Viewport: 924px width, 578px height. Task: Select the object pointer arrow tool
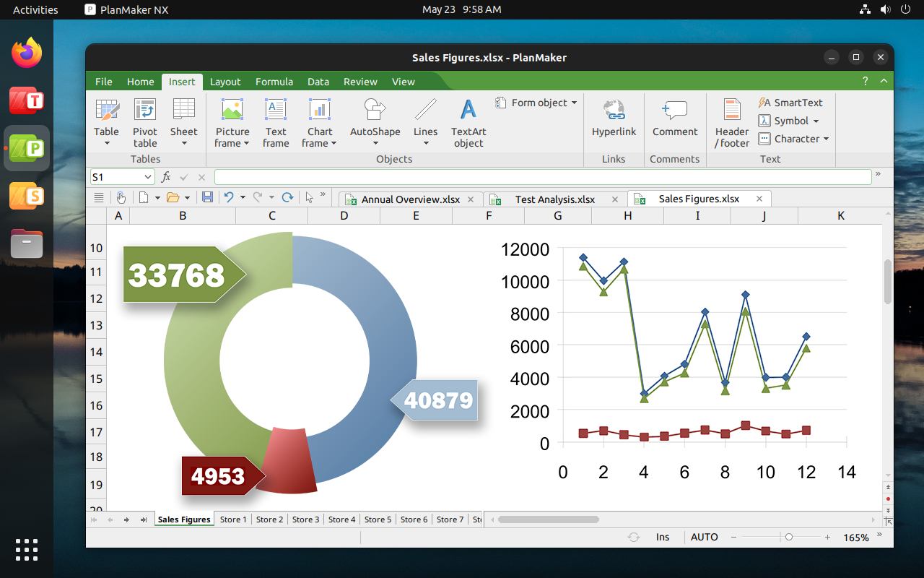click(x=310, y=197)
